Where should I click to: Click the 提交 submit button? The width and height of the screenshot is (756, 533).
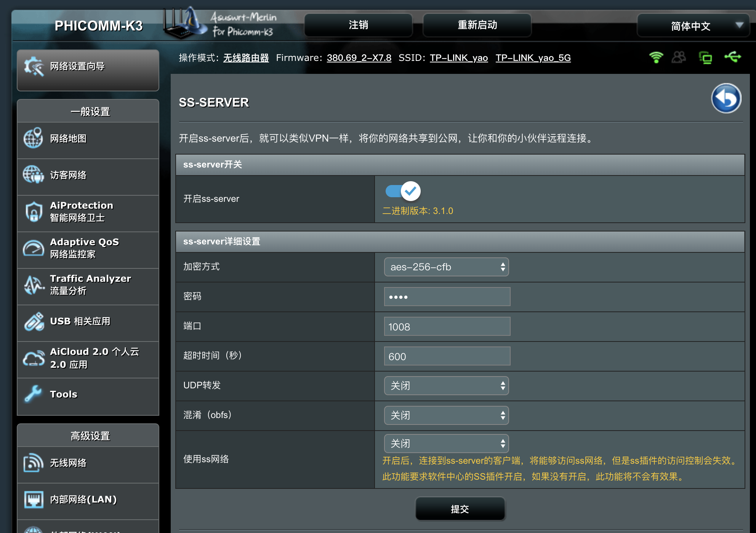tap(460, 509)
